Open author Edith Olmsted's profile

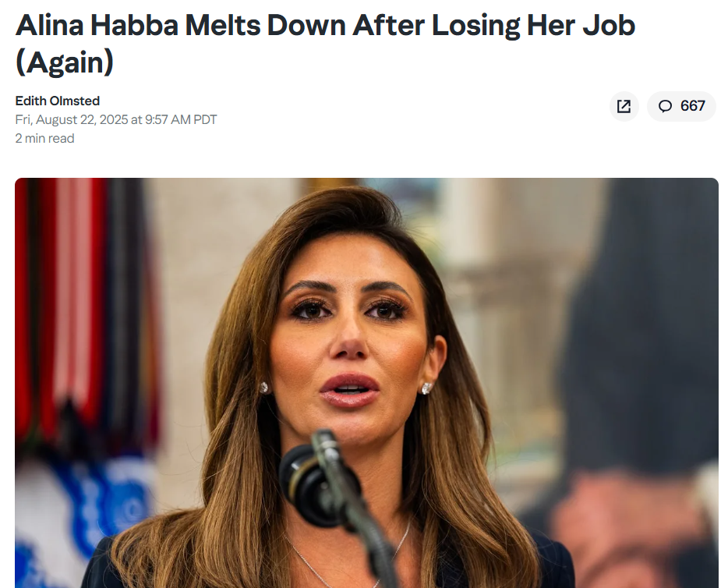58,101
